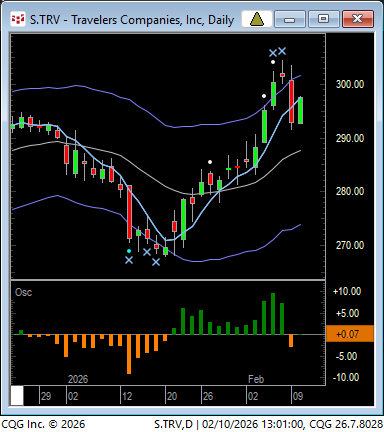Click the Feb month label
Image resolution: width=384 pixels, height=432 pixels.
(x=256, y=379)
